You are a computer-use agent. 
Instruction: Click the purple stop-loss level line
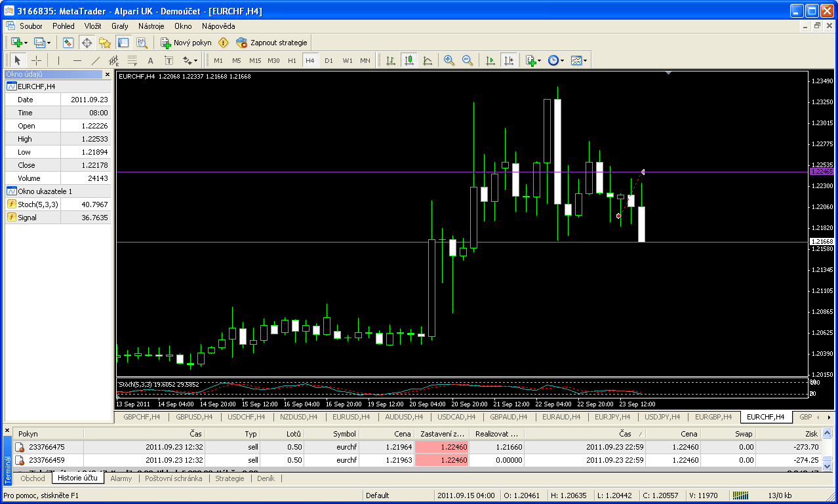[x=393, y=172]
